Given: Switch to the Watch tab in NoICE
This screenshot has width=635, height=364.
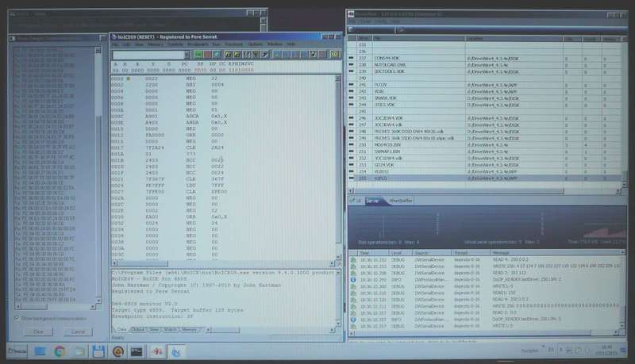Looking at the screenshot, I should pos(171,329).
